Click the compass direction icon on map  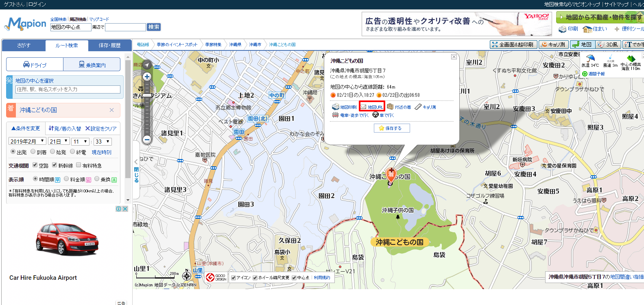[147, 65]
